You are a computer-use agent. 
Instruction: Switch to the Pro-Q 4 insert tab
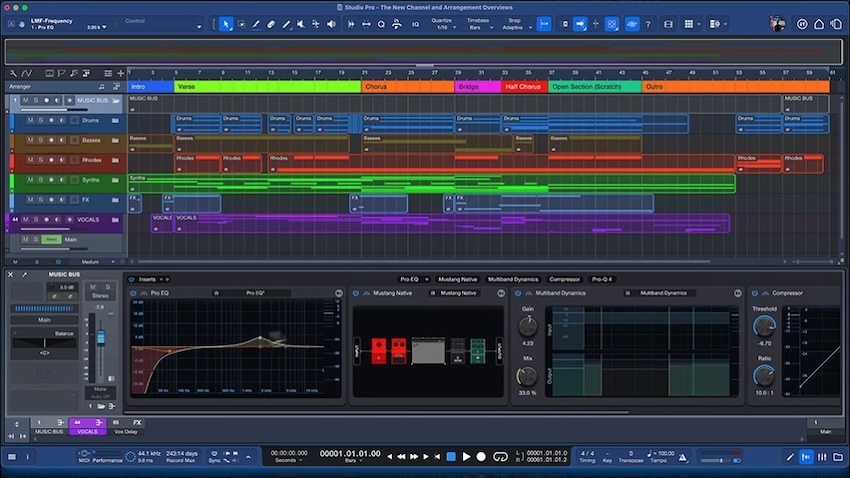[x=601, y=279]
